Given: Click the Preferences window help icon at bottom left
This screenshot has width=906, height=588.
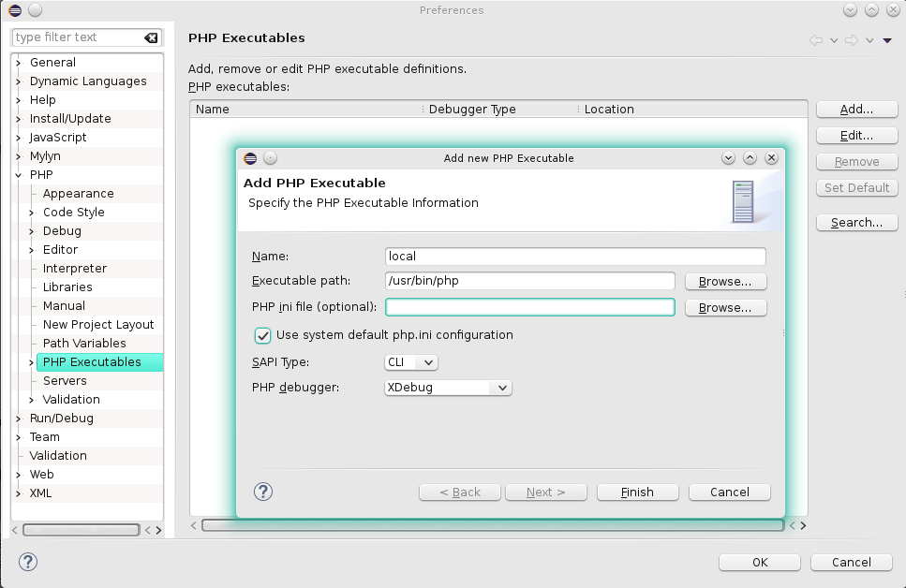Looking at the screenshot, I should click(28, 562).
